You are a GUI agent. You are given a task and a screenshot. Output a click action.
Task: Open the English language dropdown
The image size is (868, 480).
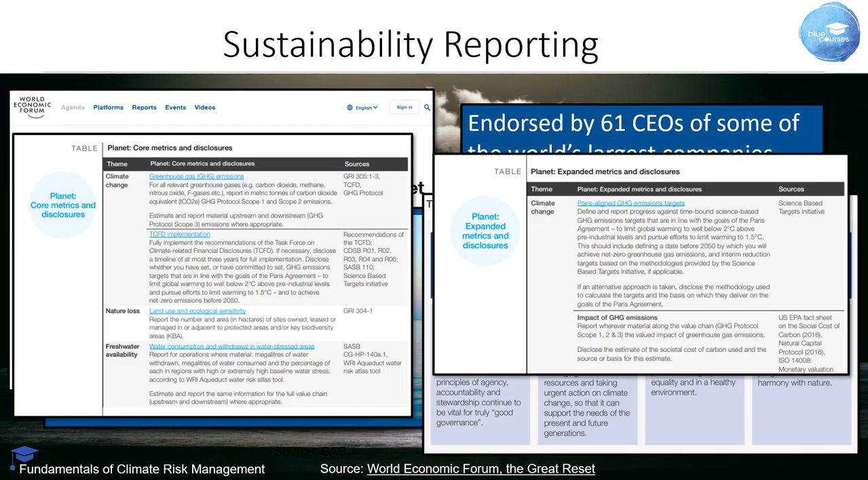(362, 107)
